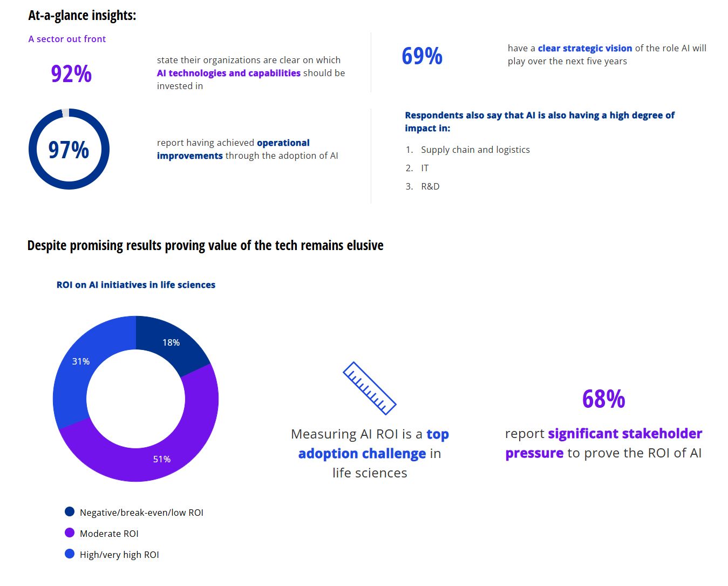Click the "clear strategic vision" highlighted text
This screenshot has width=728, height=586.
(x=584, y=48)
